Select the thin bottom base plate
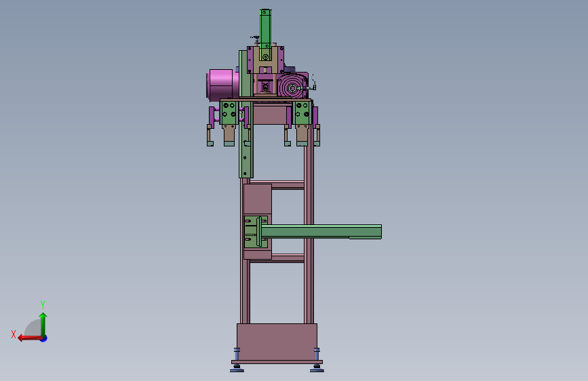Screen dimensions: 588x381 click(x=277, y=362)
